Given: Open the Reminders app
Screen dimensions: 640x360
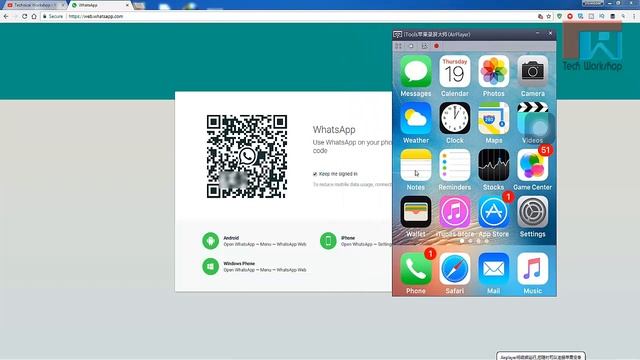Looking at the screenshot, I should pos(455,165).
